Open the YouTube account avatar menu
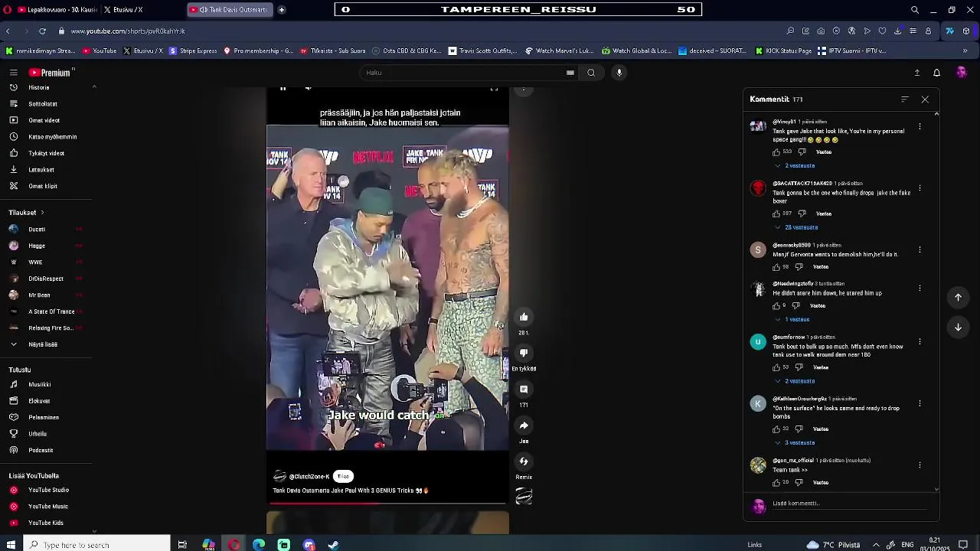The image size is (980, 551). 961,73
